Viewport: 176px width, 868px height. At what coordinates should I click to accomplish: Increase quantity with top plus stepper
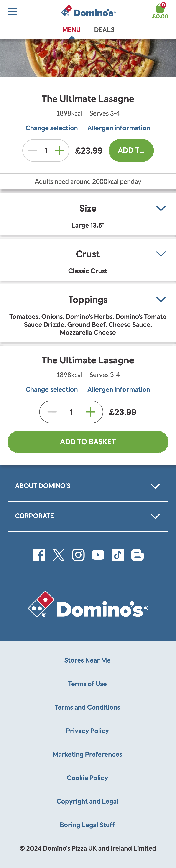tap(60, 151)
